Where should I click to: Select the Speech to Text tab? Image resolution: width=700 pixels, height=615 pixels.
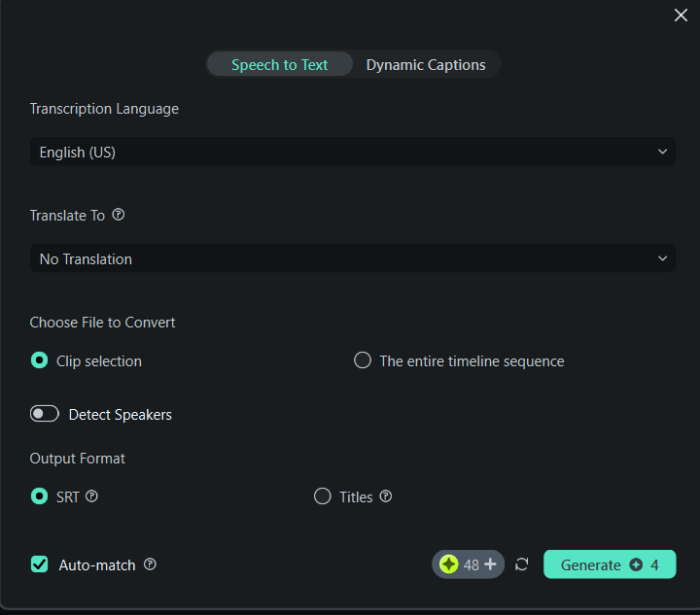280,65
